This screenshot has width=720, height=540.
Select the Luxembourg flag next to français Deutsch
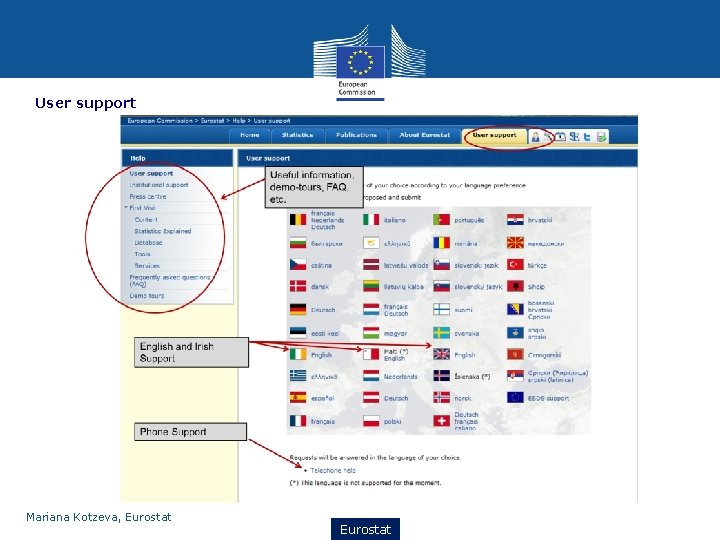pyautogui.click(x=371, y=310)
